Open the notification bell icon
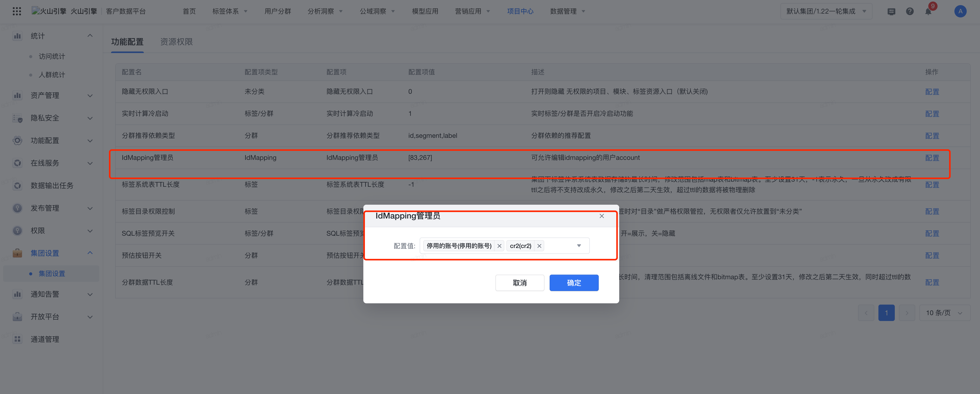980x394 pixels. coord(928,12)
